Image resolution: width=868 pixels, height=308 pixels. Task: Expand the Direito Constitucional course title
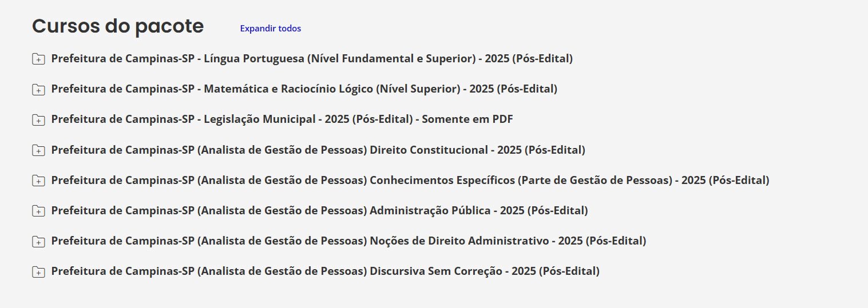(318, 150)
